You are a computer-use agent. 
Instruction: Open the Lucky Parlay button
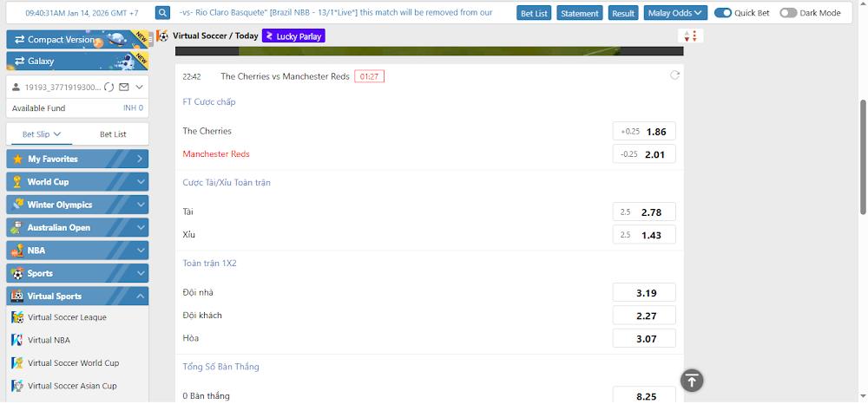[293, 36]
